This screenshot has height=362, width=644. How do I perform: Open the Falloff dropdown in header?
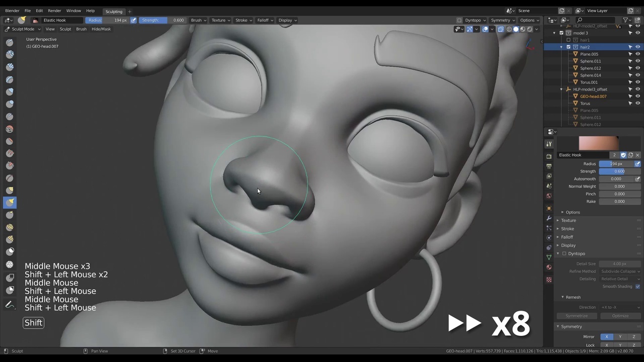click(x=265, y=20)
